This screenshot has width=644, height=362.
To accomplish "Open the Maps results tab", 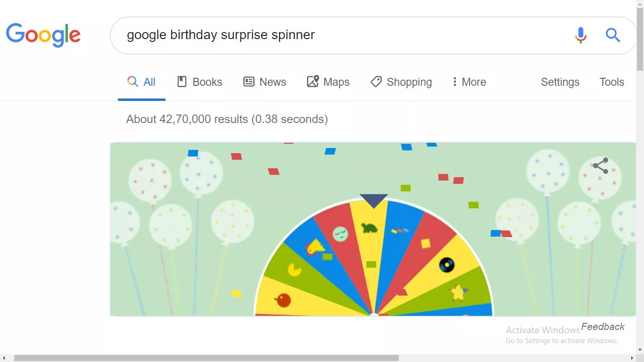I will (x=328, y=82).
